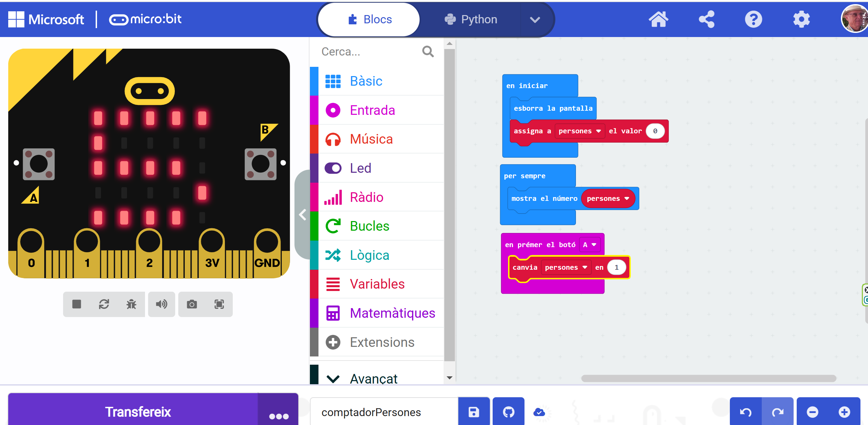Image resolution: width=868 pixels, height=425 pixels.
Task: Open the GitHub repository button
Action: point(508,412)
